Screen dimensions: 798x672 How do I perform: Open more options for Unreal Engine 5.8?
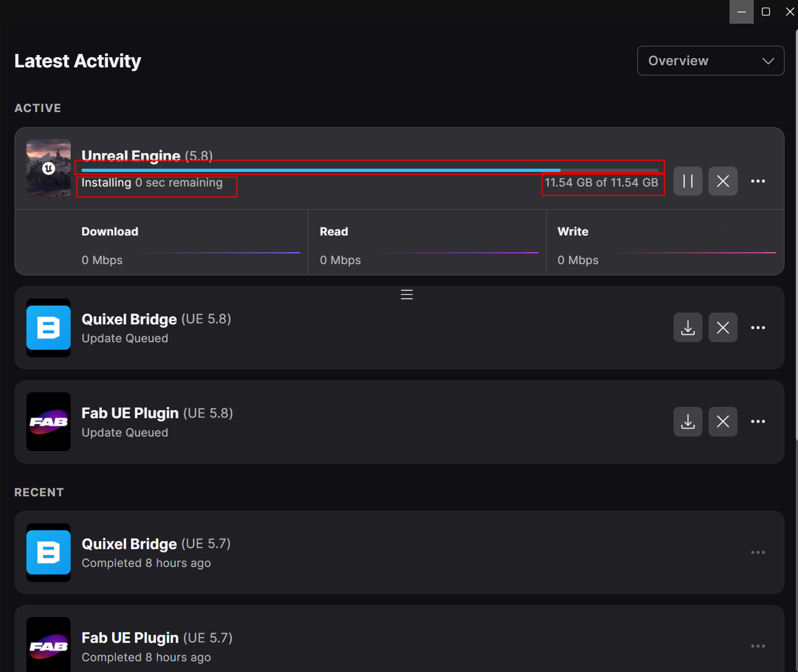pos(758,181)
